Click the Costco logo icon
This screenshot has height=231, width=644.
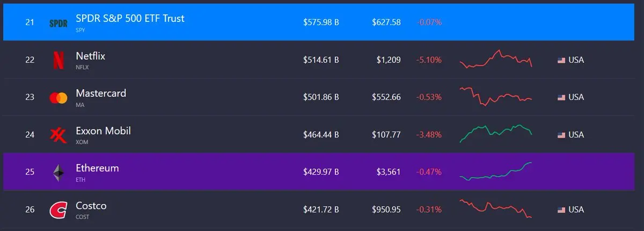pyautogui.click(x=58, y=210)
